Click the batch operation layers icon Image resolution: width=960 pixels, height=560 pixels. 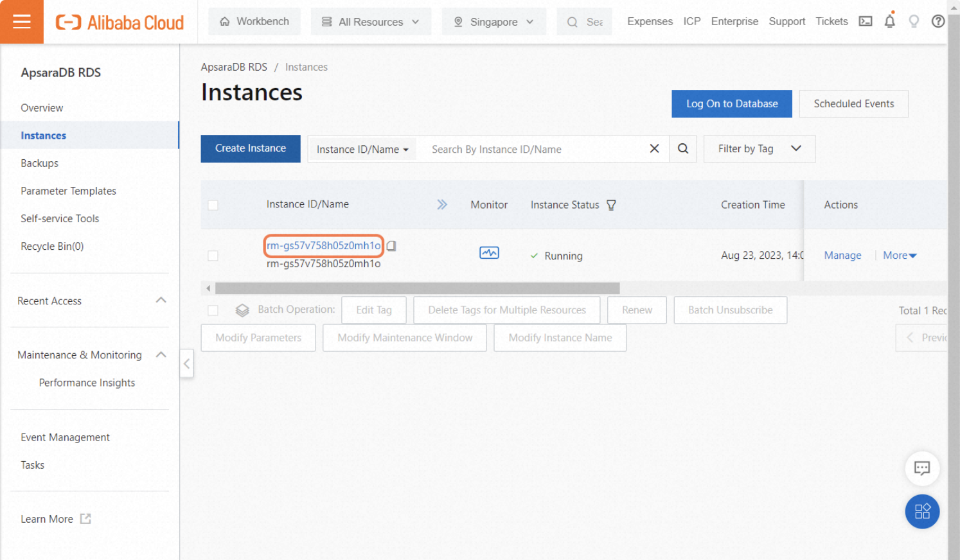(x=242, y=310)
